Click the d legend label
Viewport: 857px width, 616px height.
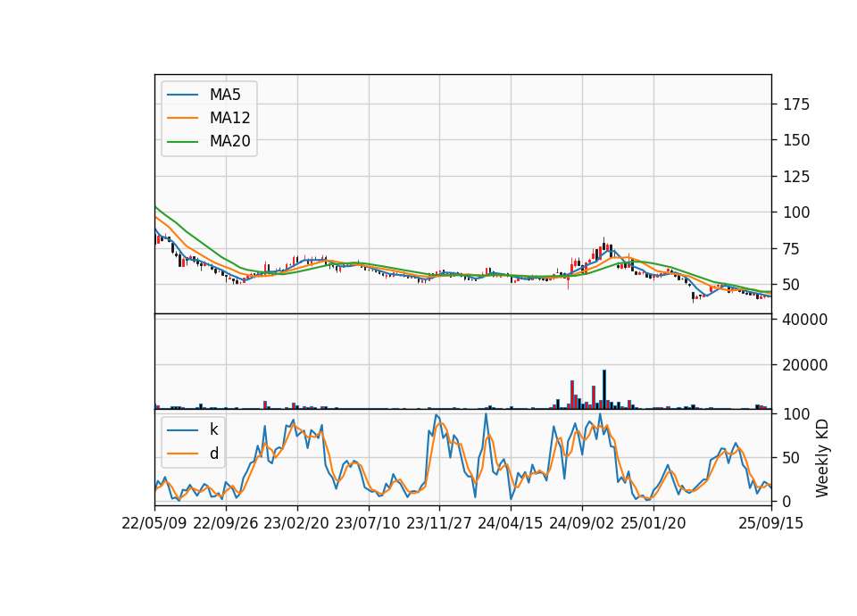[213, 454]
